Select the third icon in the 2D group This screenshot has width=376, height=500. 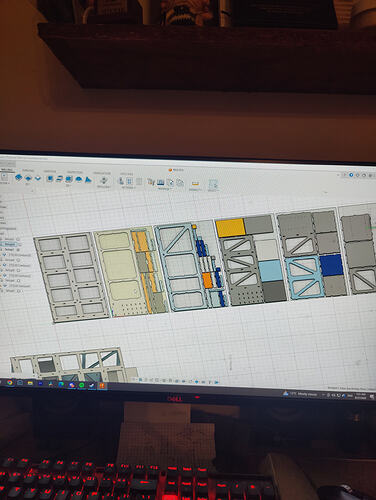click(x=38, y=178)
